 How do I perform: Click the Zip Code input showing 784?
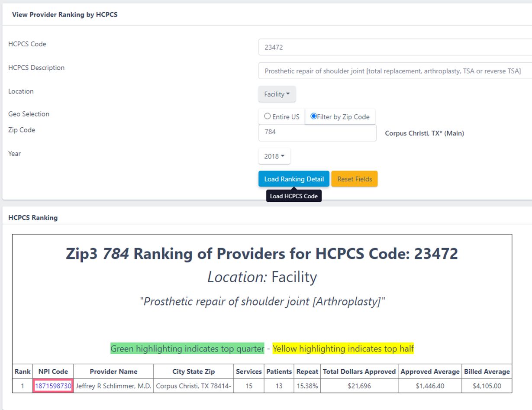point(317,132)
